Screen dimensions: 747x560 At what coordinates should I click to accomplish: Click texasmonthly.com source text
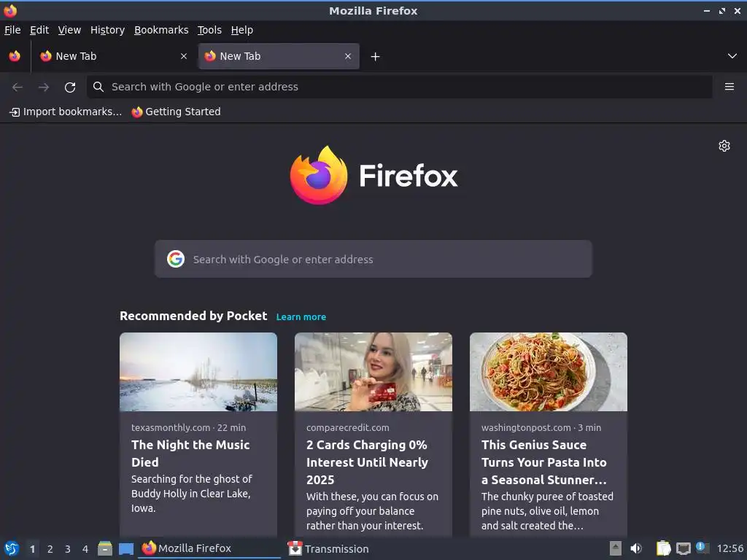pyautogui.click(x=171, y=427)
